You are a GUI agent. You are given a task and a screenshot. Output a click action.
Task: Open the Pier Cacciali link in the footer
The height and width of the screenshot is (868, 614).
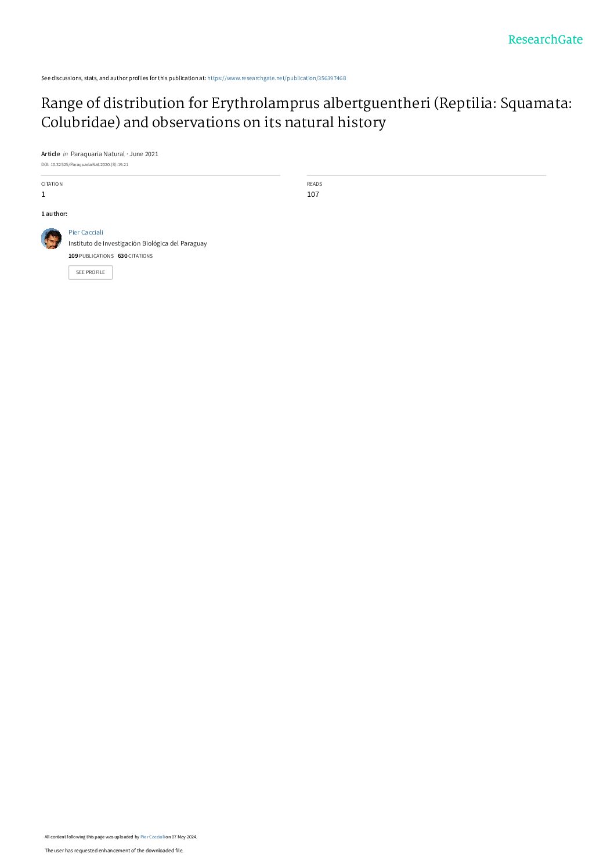[153, 837]
